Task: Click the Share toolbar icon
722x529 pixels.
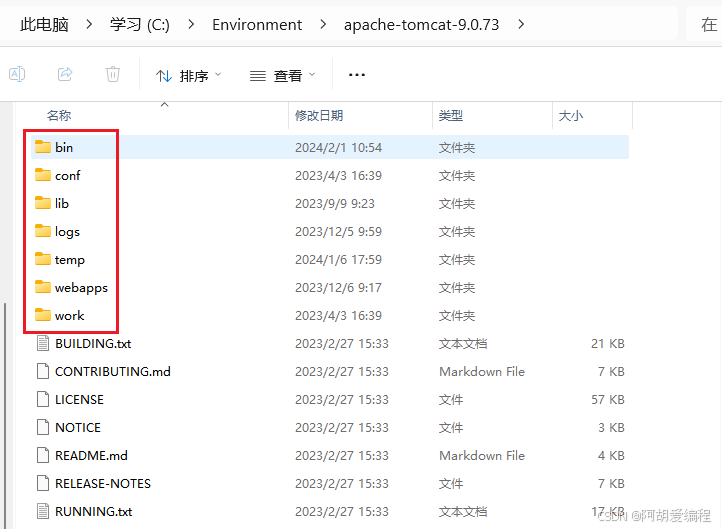Action: pos(65,74)
